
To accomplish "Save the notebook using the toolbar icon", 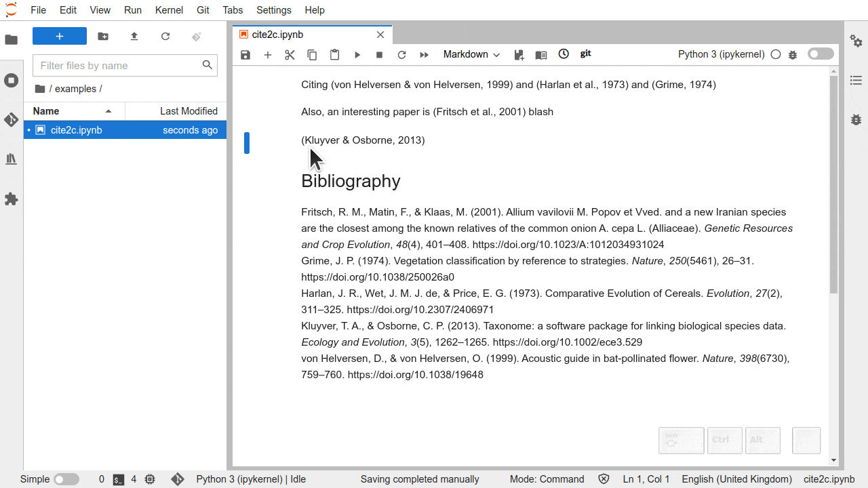I will (245, 54).
